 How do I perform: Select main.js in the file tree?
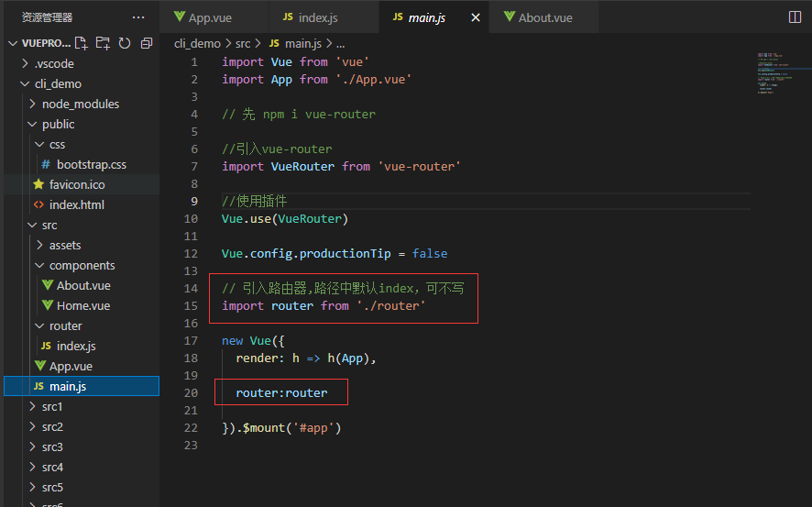tap(82, 386)
